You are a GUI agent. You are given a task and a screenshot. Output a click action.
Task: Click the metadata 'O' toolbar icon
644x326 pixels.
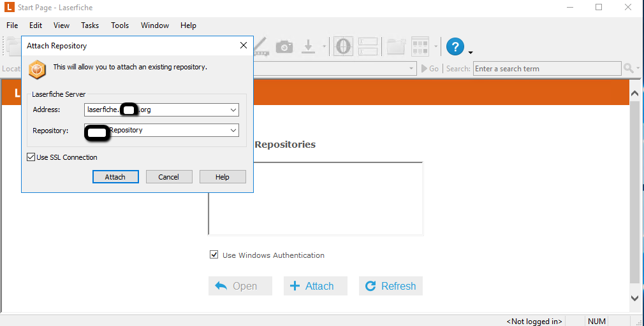pos(343,46)
